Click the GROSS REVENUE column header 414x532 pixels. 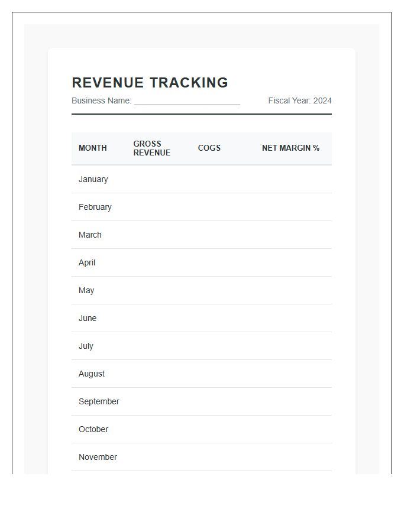151,148
